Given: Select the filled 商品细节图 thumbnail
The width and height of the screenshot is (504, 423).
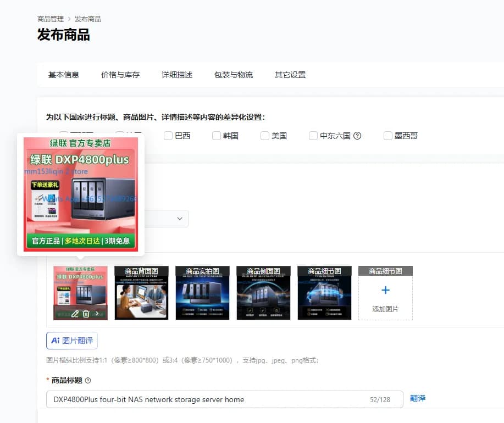Looking at the screenshot, I should [x=325, y=293].
